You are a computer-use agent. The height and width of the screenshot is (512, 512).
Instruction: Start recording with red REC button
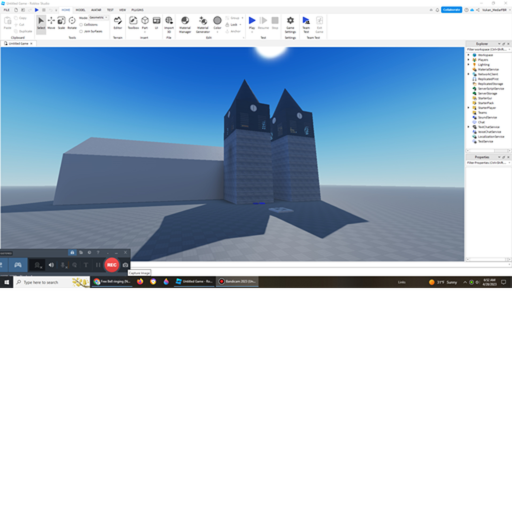112,265
